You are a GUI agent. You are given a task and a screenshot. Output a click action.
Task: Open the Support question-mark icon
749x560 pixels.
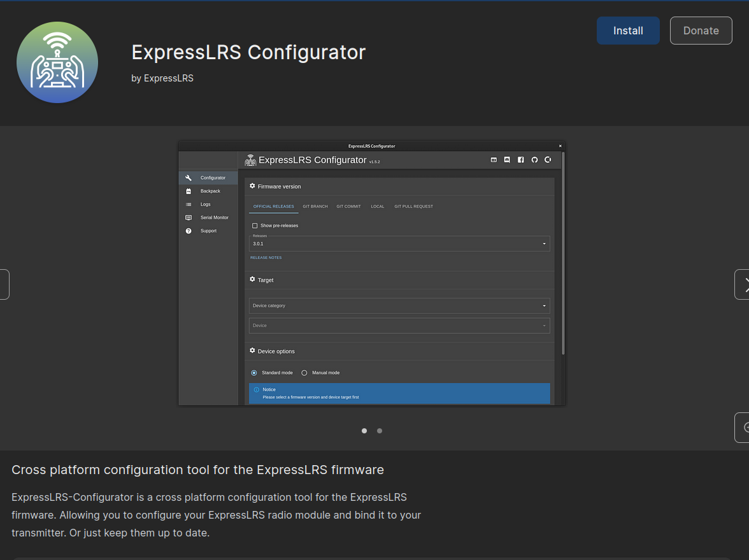tap(189, 231)
